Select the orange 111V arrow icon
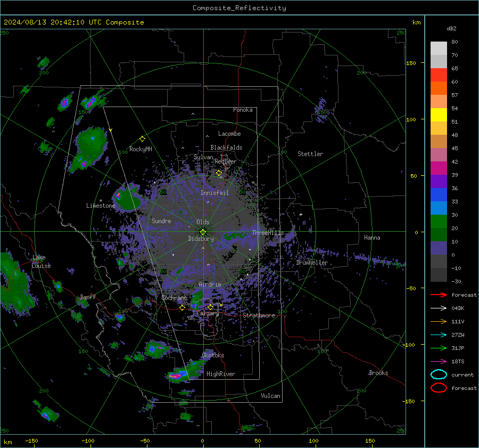 [439, 321]
